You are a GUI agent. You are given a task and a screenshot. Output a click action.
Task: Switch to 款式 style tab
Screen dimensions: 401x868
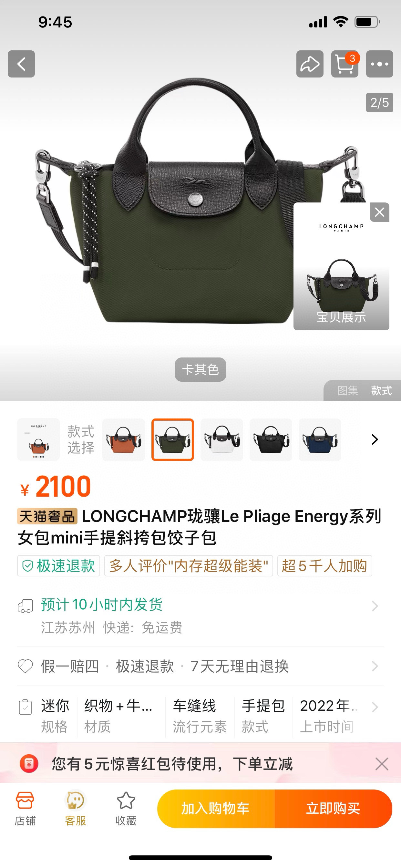click(381, 390)
